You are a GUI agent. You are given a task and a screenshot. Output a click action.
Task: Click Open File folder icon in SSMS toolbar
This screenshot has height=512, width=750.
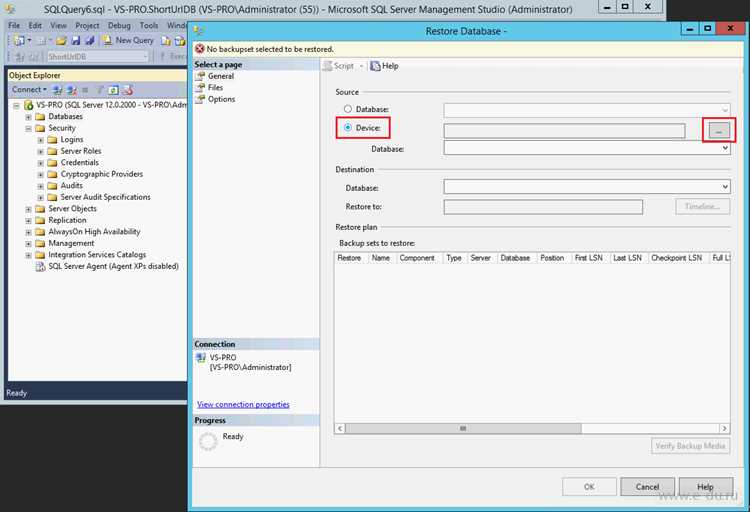pyautogui.click(x=61, y=41)
